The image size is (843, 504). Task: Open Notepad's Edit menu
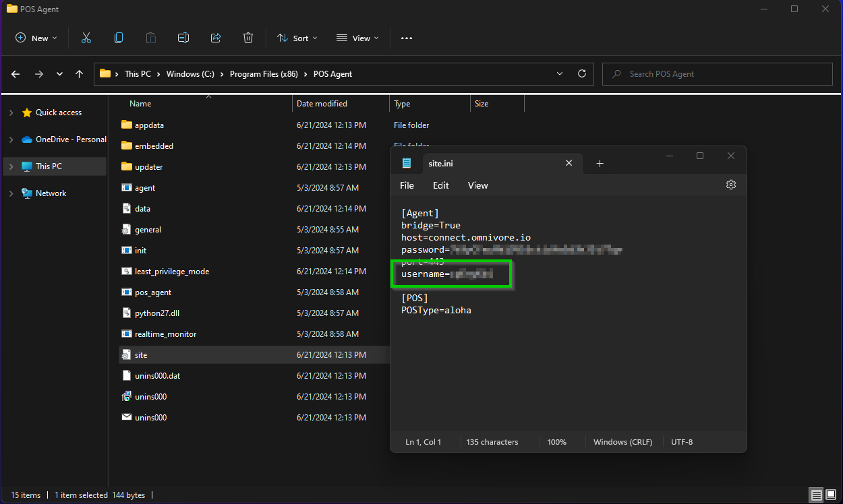pos(440,185)
